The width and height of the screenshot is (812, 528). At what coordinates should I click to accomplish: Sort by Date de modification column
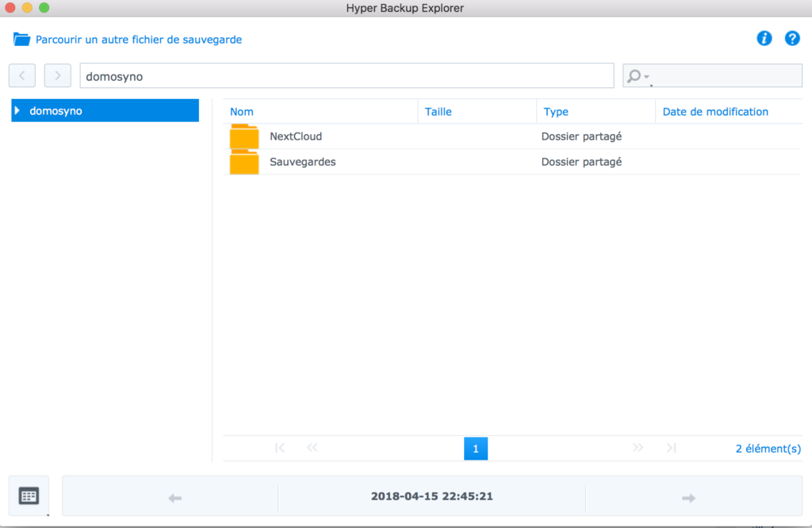tap(715, 112)
